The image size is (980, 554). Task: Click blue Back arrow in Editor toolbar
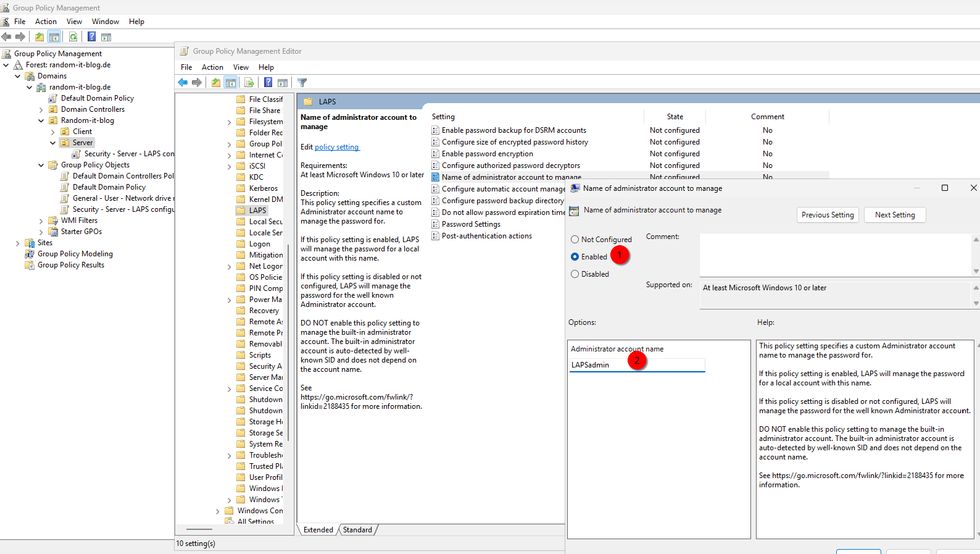click(183, 83)
